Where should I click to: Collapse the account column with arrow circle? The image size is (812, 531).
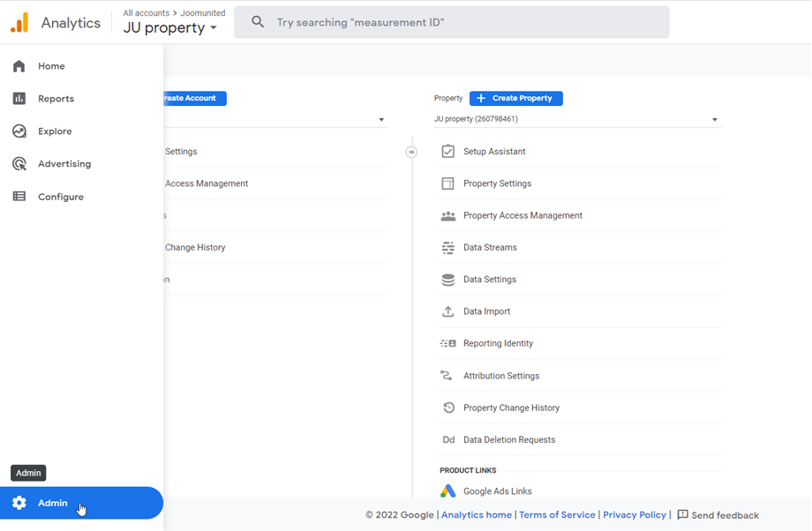pos(411,152)
